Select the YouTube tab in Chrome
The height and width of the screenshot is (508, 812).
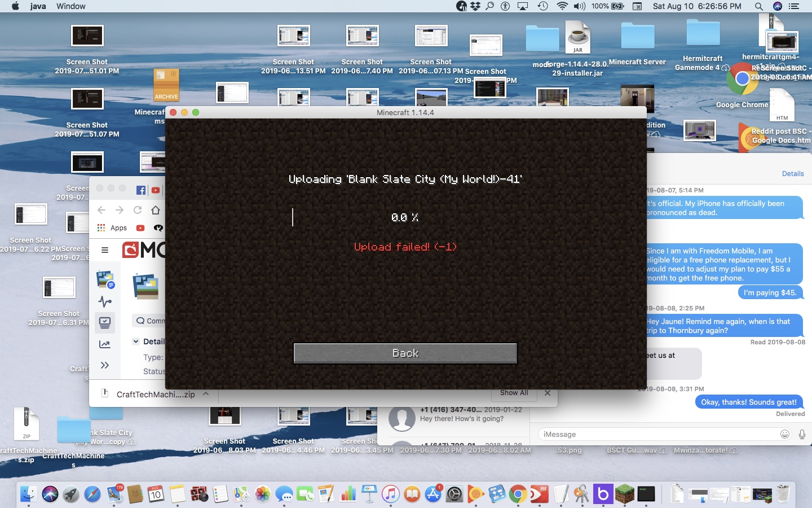tap(155, 190)
